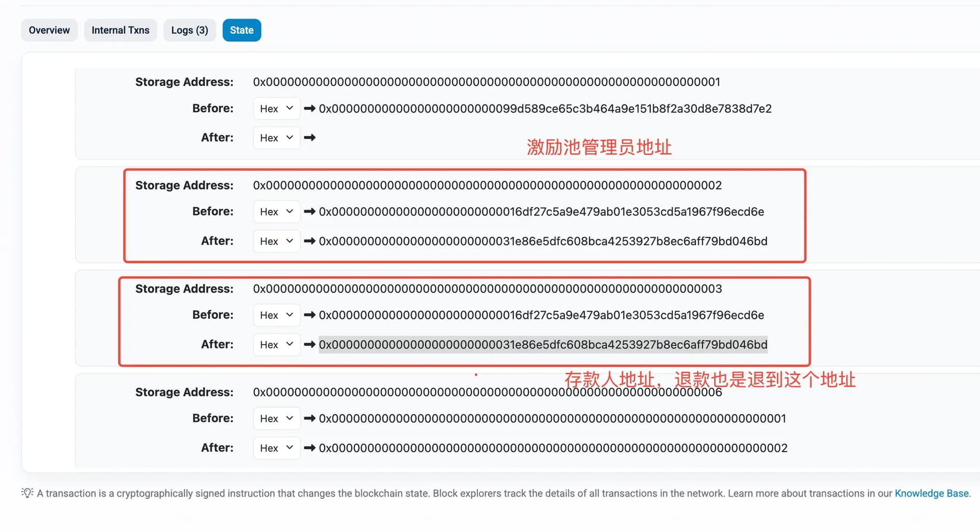Open the Logs (3) tab
Viewport: 980px width, 532px height.
click(190, 30)
